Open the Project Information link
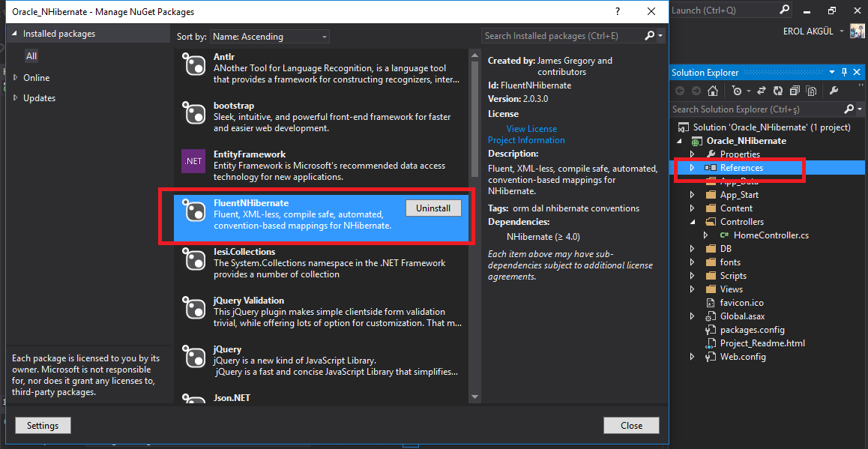 pyautogui.click(x=526, y=140)
